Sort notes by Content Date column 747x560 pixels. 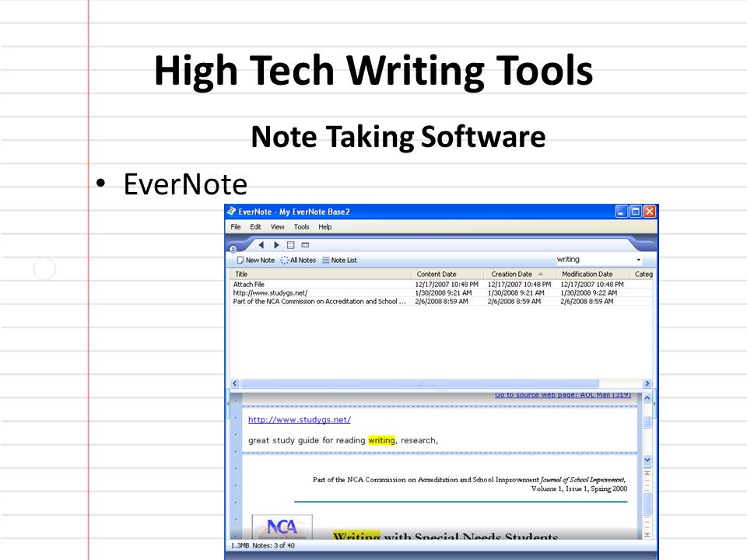447,274
